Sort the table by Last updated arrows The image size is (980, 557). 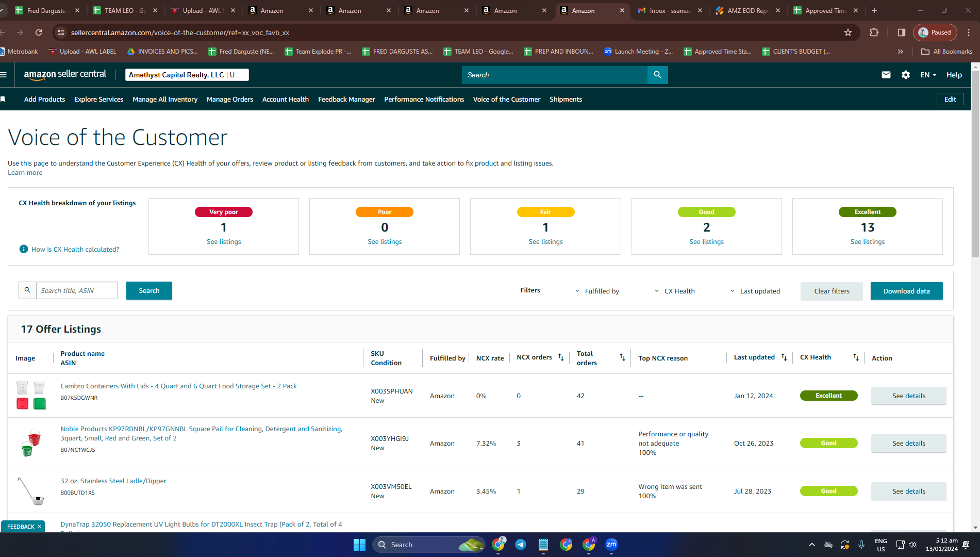pyautogui.click(x=784, y=357)
